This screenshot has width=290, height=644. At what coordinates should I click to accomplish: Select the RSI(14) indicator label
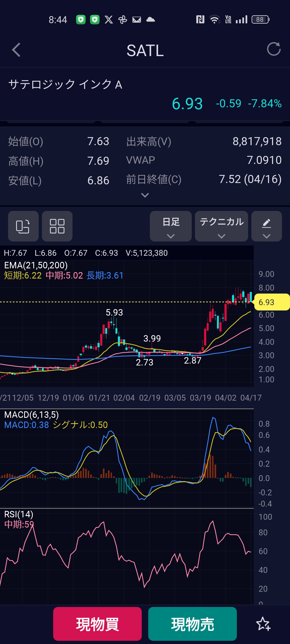coord(19,514)
